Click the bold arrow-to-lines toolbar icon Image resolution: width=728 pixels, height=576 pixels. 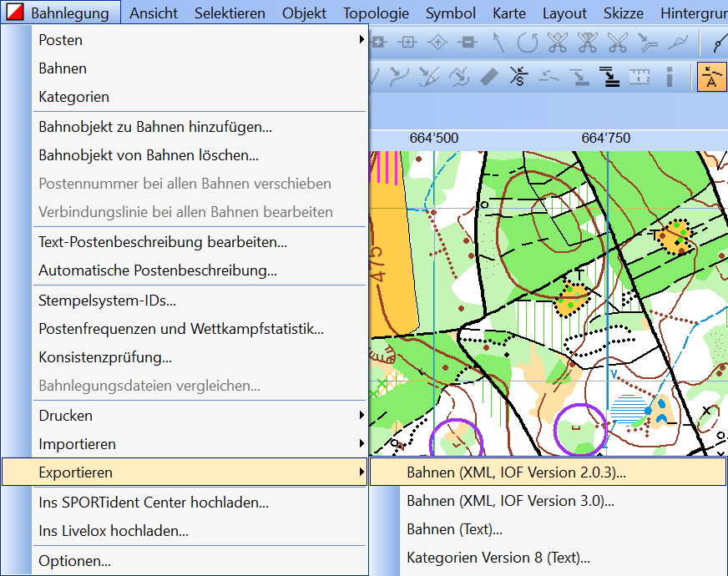609,78
